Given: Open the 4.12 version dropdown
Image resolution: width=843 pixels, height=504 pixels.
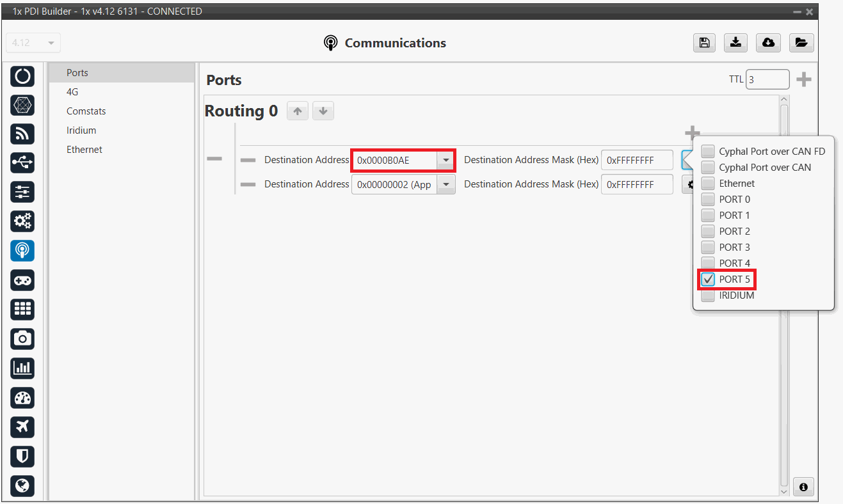Looking at the screenshot, I should [33, 43].
